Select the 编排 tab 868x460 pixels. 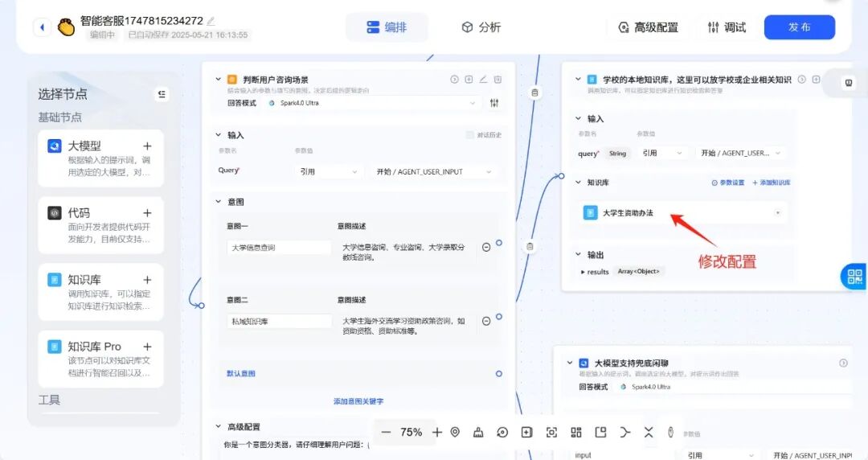point(387,27)
